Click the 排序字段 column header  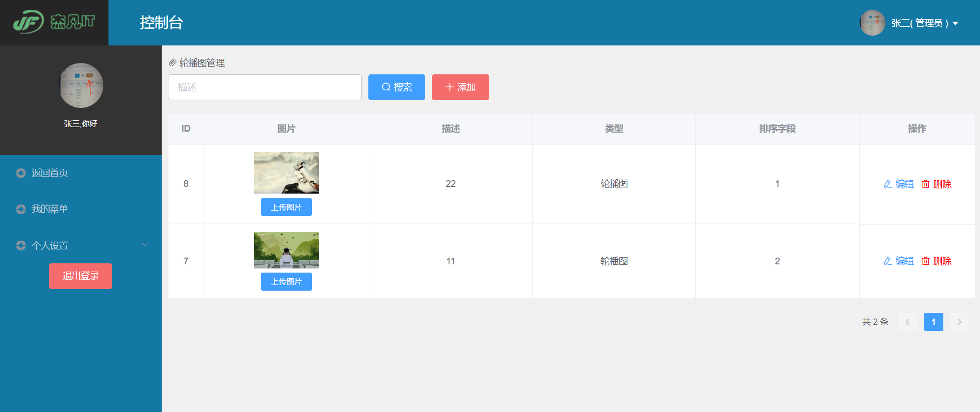(x=777, y=129)
